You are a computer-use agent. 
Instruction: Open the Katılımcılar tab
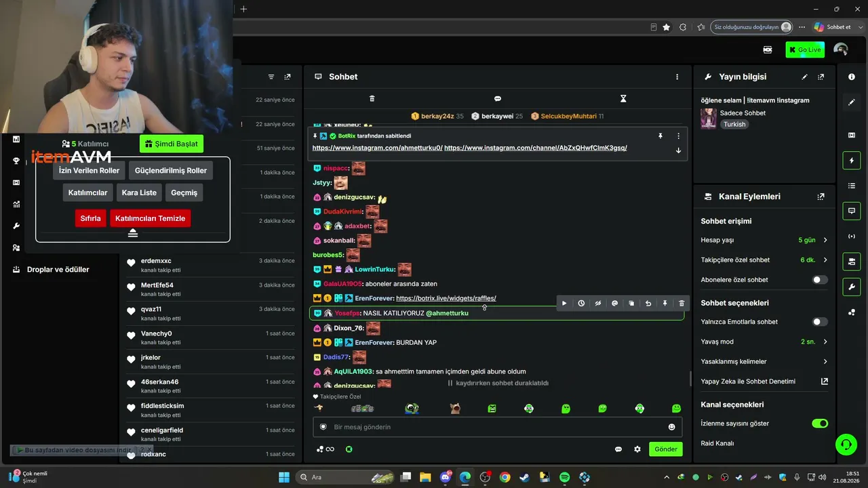click(x=87, y=192)
